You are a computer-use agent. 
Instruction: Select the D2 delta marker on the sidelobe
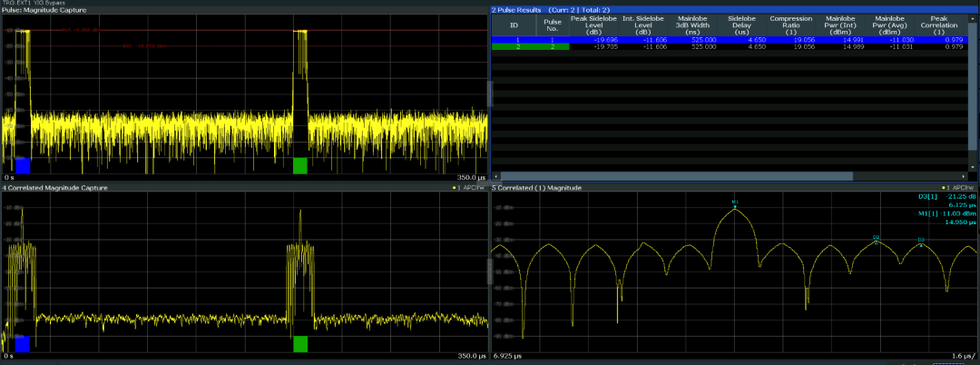(x=876, y=242)
